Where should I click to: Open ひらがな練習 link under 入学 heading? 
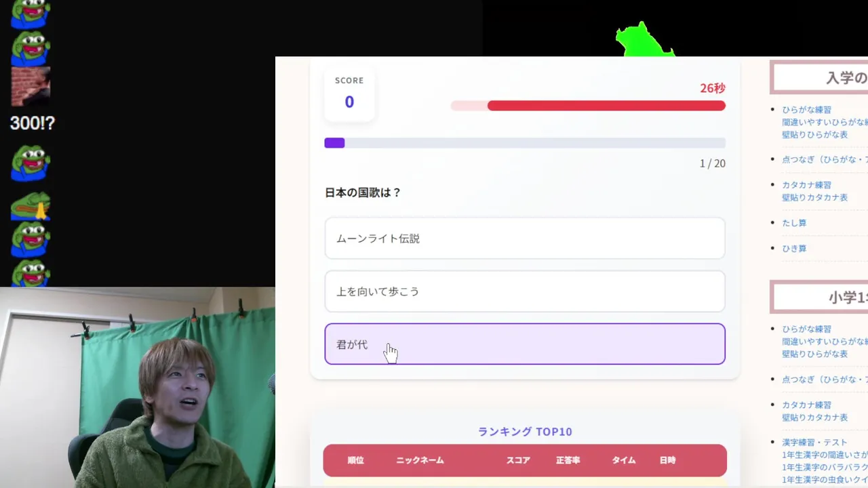point(806,110)
